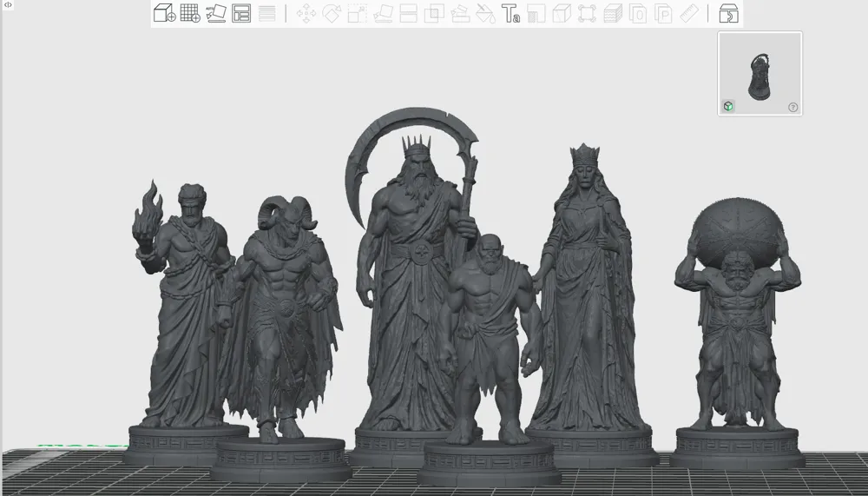The height and width of the screenshot is (496, 868).
Task: Click the horizontal-lines layer height icon
Action: click(266, 13)
